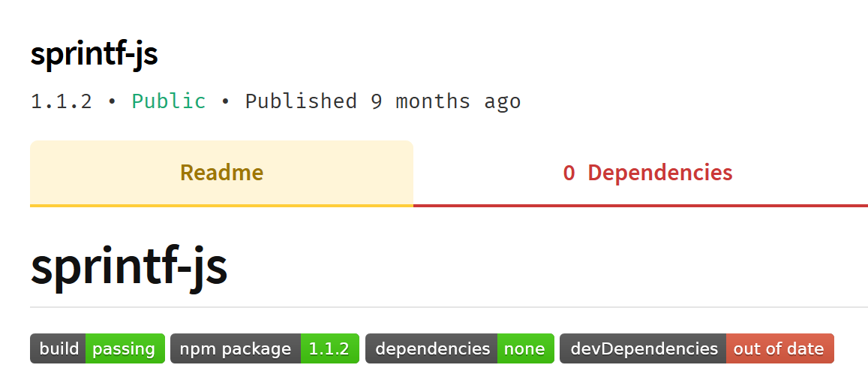The height and width of the screenshot is (386, 868).
Task: Click the large sprintf-js readme heading
Action: (x=129, y=265)
